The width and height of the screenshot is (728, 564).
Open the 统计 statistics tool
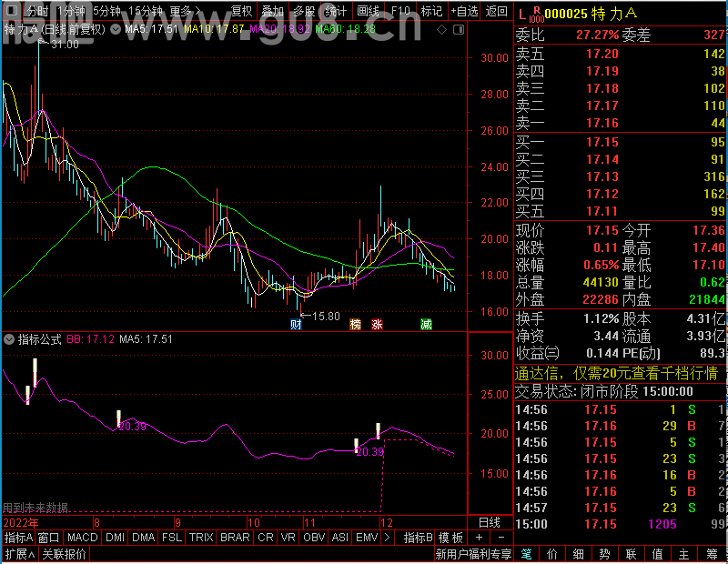(336, 11)
